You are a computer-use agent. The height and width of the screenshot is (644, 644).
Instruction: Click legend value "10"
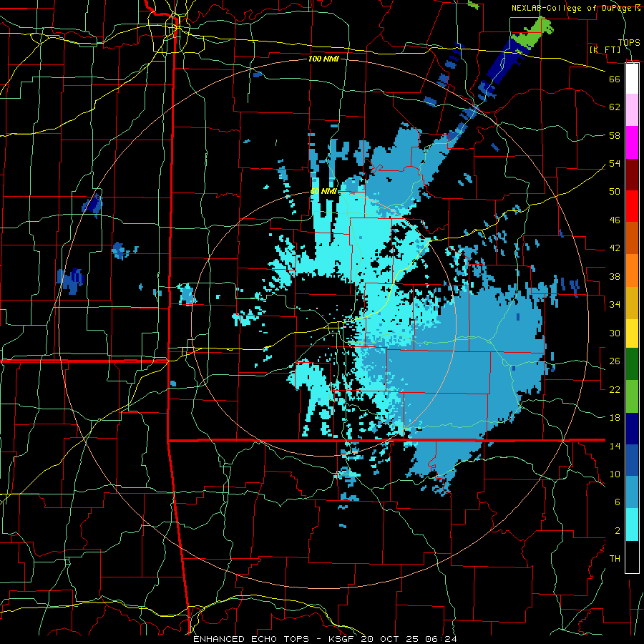pos(615,474)
